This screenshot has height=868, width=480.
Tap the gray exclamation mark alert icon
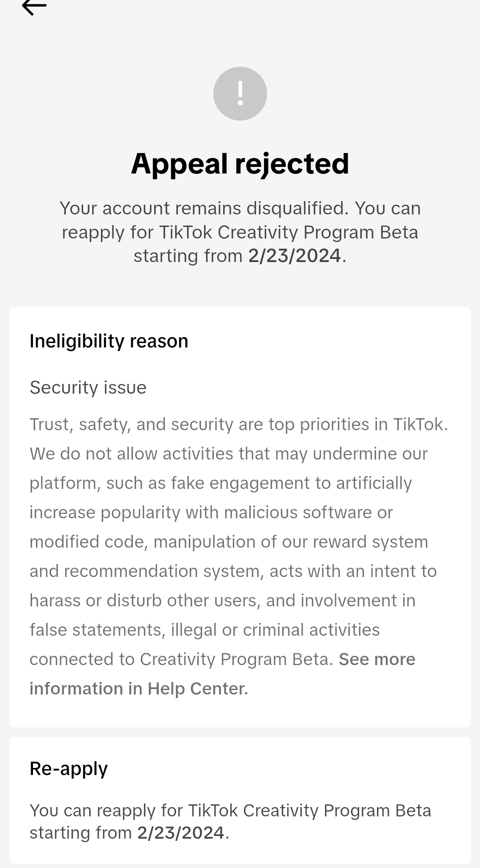point(240,93)
